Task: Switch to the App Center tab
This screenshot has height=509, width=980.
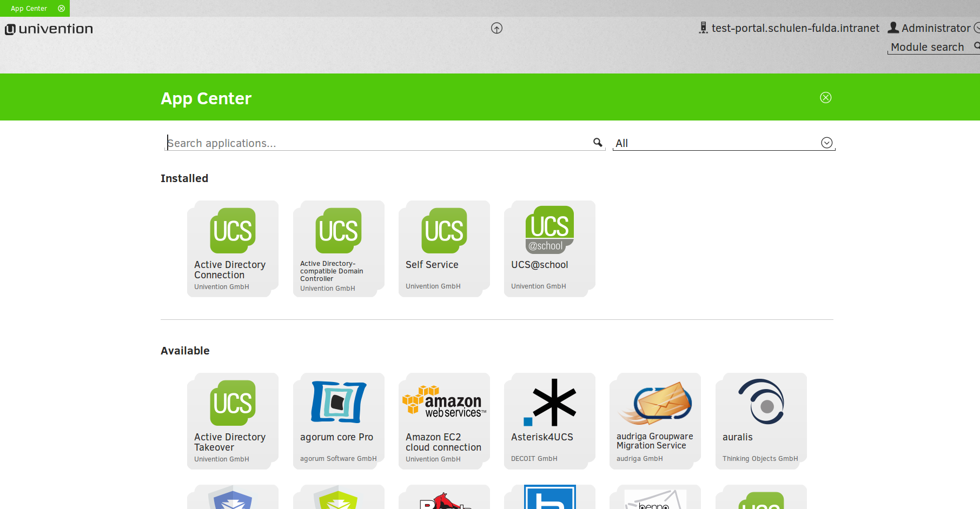Action: pos(29,9)
